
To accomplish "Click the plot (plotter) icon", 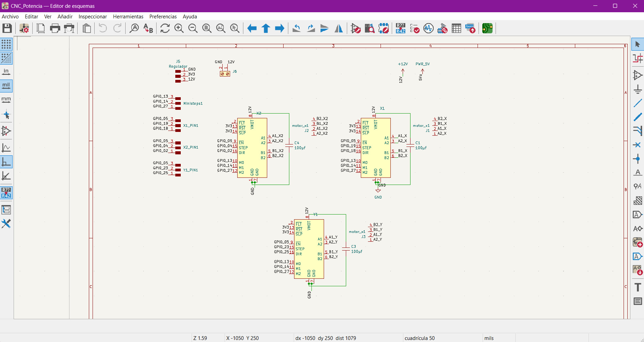I will pos(69,28).
